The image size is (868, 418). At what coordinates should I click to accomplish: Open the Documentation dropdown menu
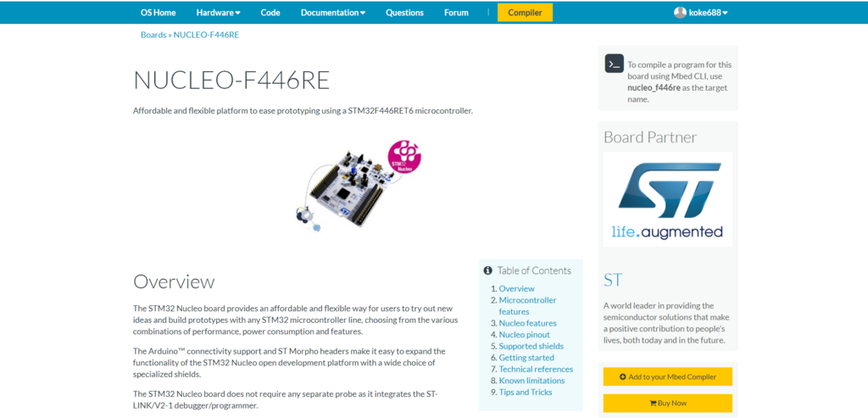click(332, 12)
